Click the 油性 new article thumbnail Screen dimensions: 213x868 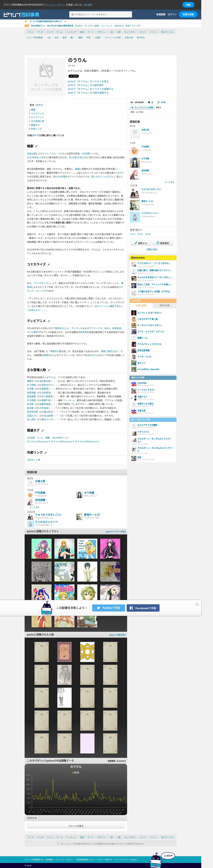(134, 458)
